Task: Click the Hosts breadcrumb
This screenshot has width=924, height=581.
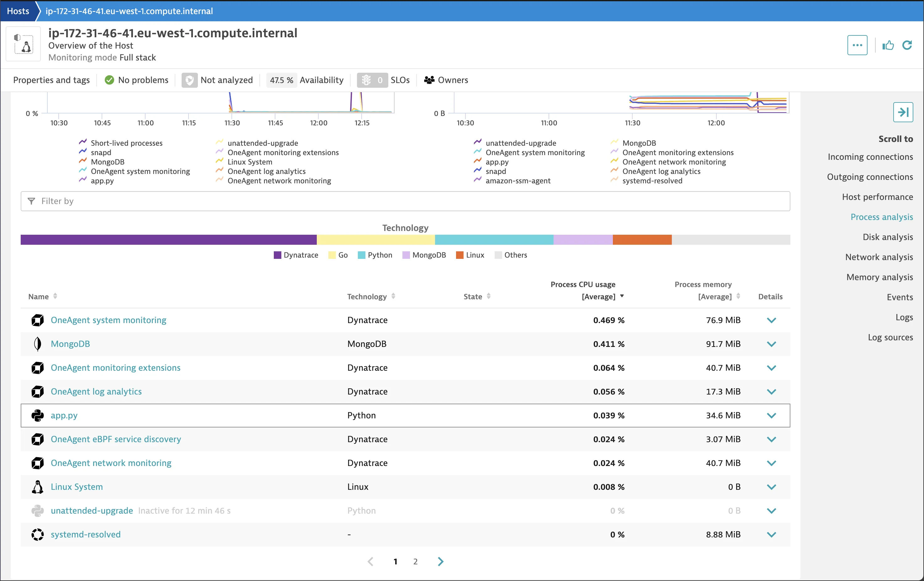Action: coord(18,11)
